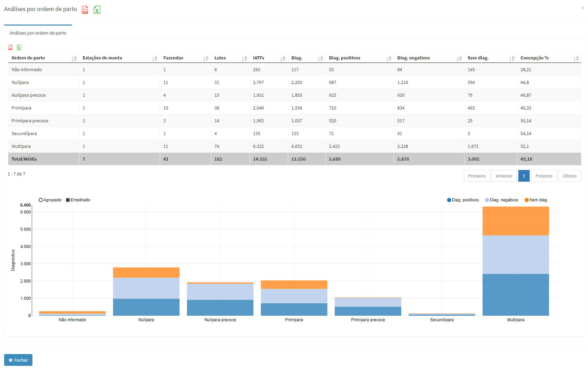Sort by Estações de monta column arrows

(155, 58)
